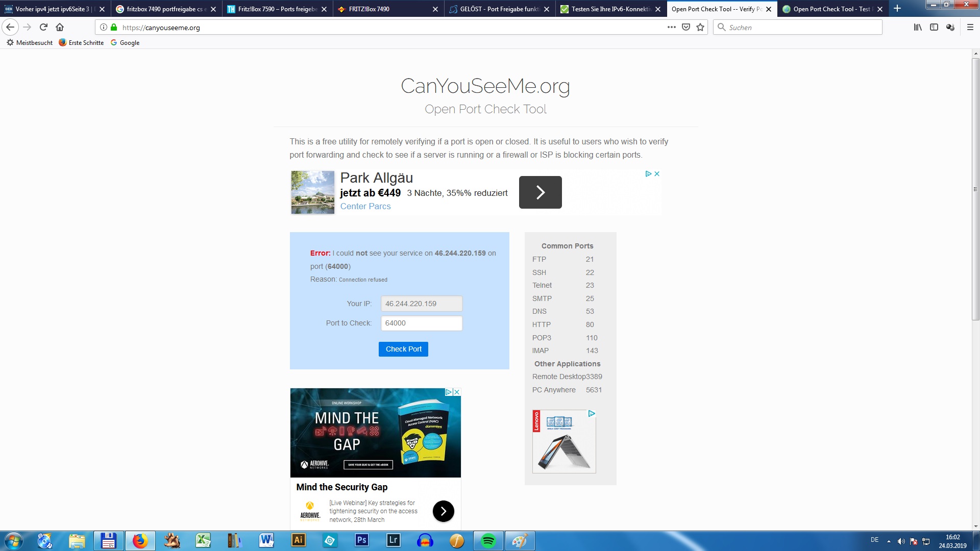Click Security Gap ad arrow button

[x=443, y=511]
